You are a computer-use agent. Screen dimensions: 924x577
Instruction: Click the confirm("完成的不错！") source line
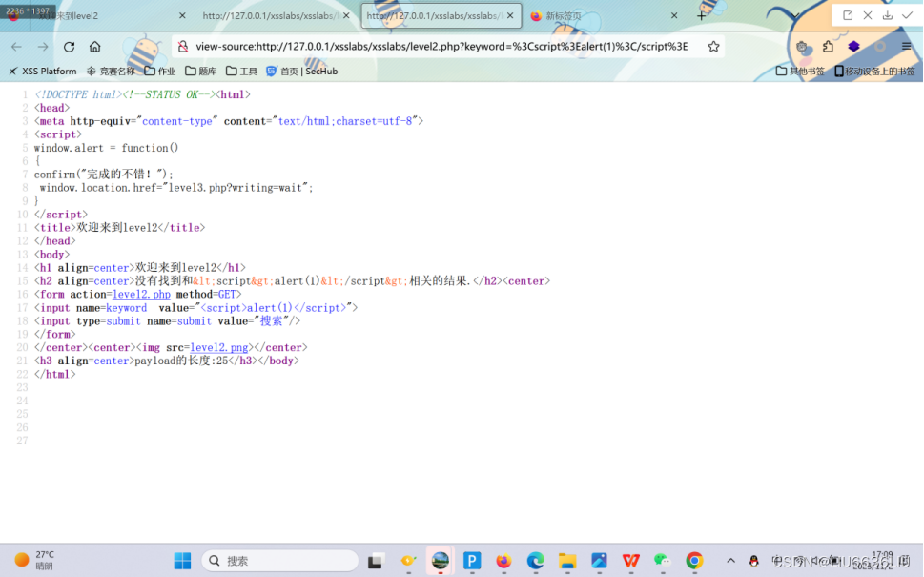[104, 175]
